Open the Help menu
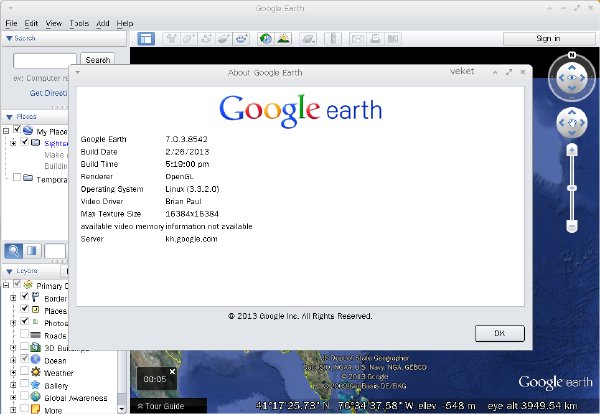Viewport: 600px width, 414px height. coord(125,23)
